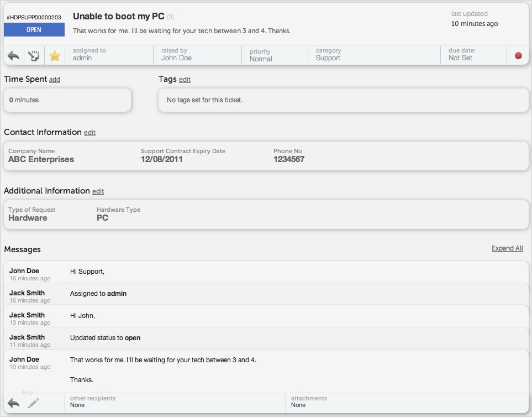Expand all messages
Image resolution: width=532 pixels, height=417 pixels.
pos(507,248)
